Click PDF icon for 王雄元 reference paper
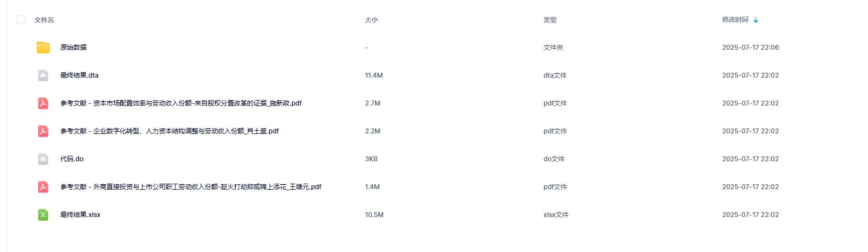Viewport: 868px width, 252px height. 43,187
